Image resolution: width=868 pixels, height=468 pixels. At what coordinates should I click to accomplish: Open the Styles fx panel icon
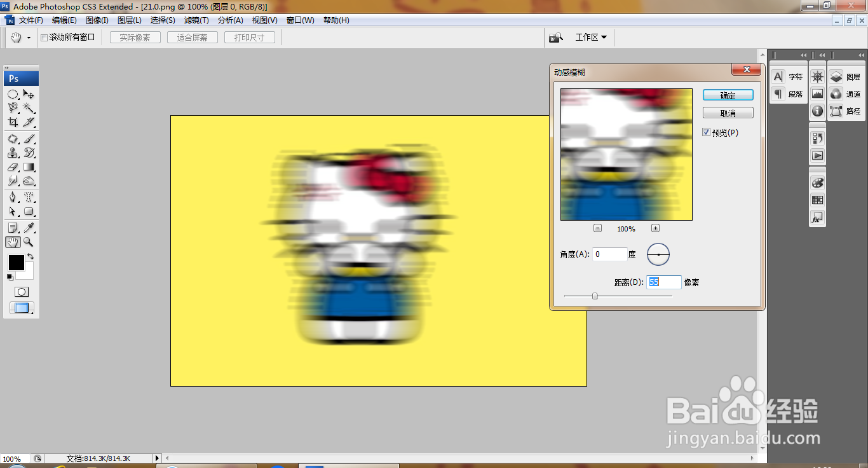click(817, 217)
